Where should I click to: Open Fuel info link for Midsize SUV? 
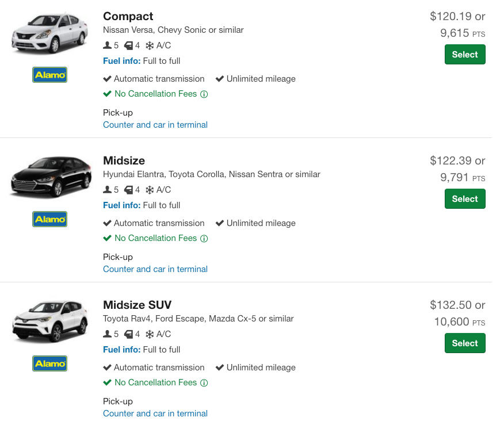click(x=122, y=350)
